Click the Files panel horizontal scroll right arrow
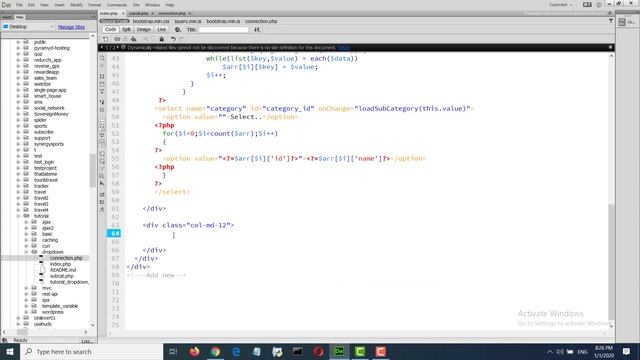The height and width of the screenshot is (360, 640). 86,332
